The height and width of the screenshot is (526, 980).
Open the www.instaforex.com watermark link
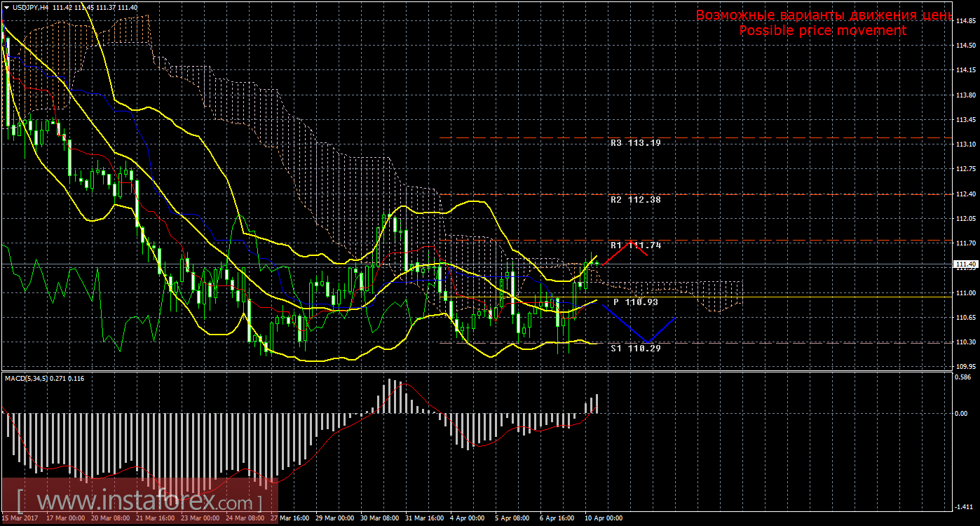point(140,503)
